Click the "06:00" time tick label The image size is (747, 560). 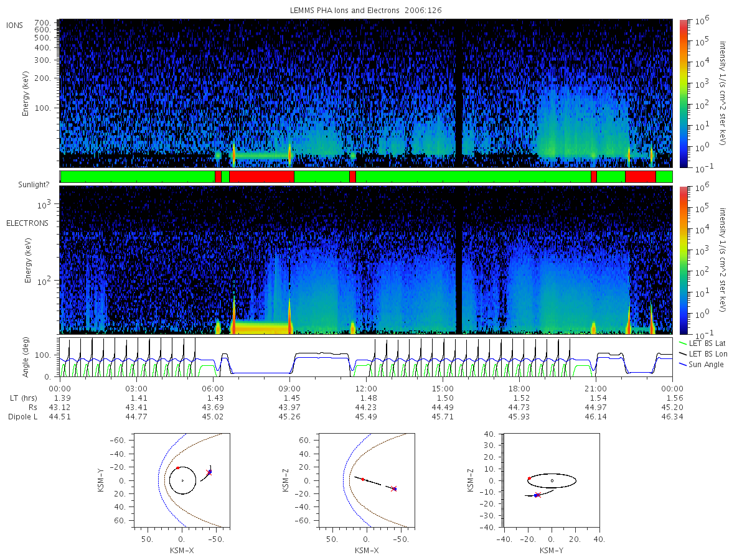pyautogui.click(x=213, y=388)
